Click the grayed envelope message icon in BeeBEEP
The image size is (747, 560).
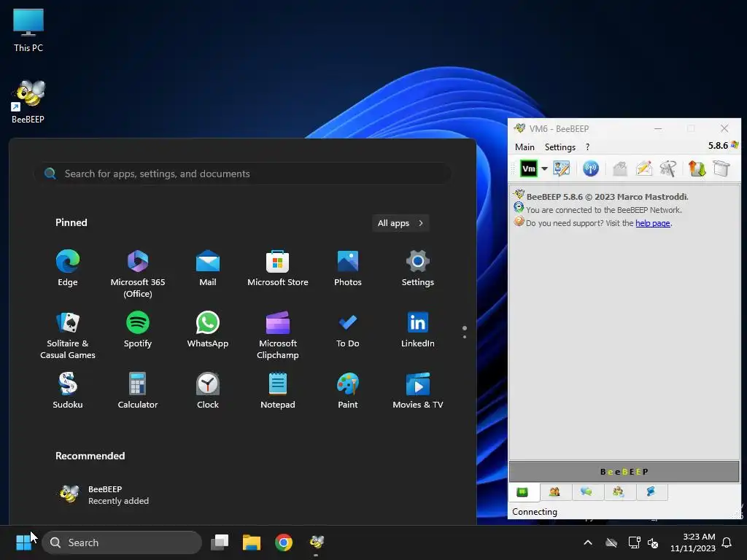pyautogui.click(x=620, y=168)
